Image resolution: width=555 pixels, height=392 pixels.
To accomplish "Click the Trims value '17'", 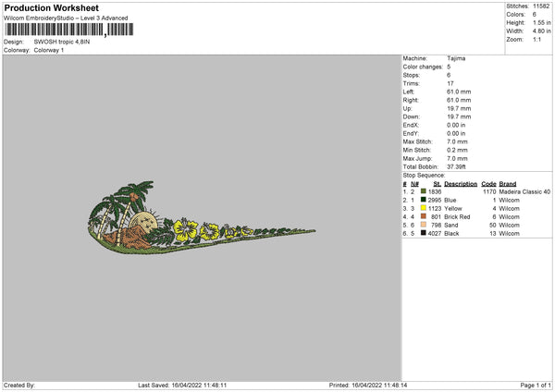I will [450, 83].
